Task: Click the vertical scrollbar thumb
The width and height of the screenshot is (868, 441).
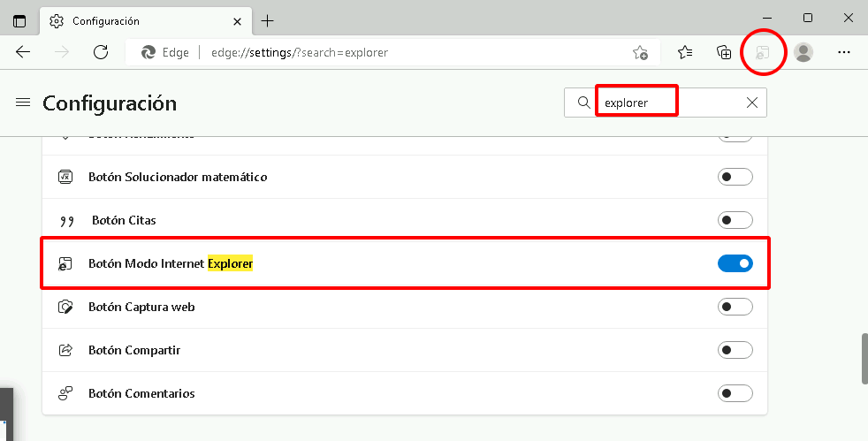Action: tap(864, 359)
